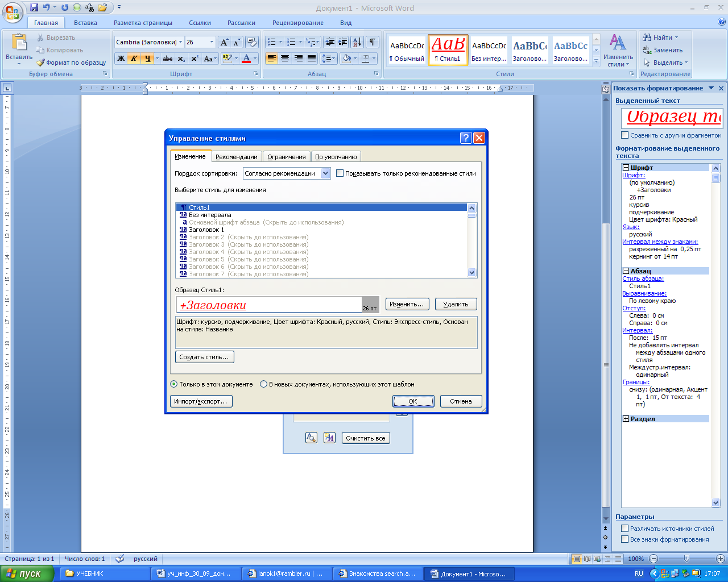Image resolution: width=728 pixels, height=582 pixels.
Task: Collapse the Шрифт section in pane
Action: pos(626,168)
